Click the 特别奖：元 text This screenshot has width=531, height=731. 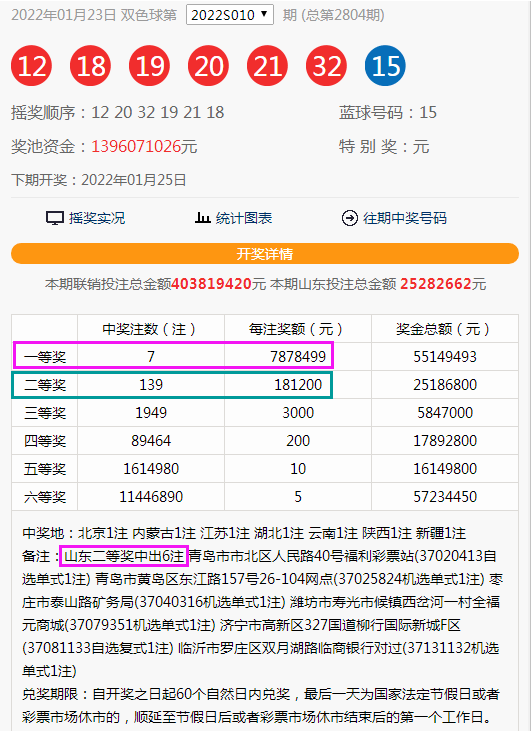pos(384,146)
